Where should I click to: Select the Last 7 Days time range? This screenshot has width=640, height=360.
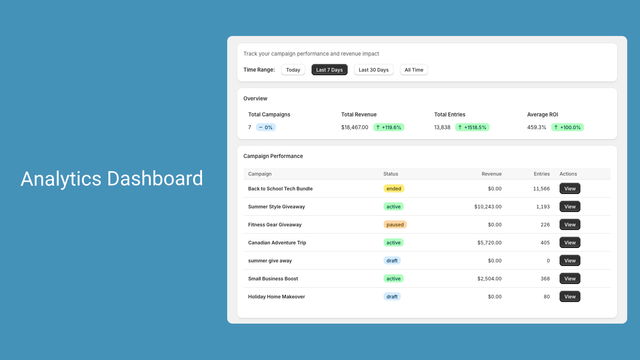(329, 70)
